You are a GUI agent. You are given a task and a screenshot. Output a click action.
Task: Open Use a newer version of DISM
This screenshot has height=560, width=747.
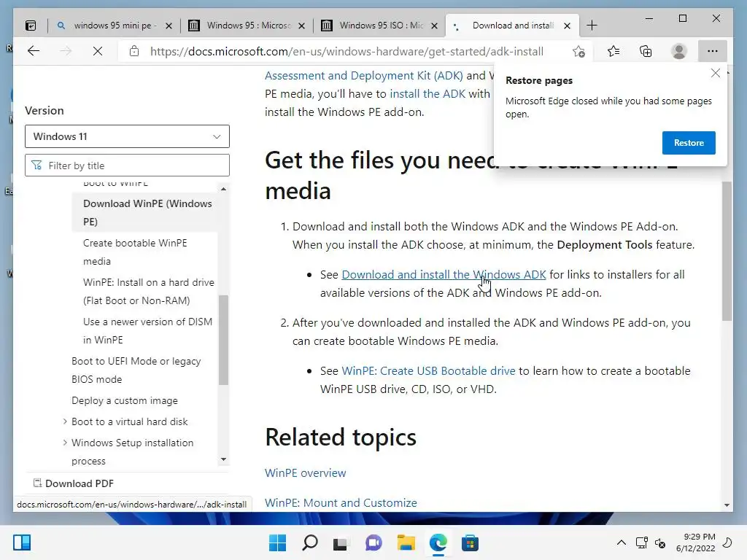pyautogui.click(x=147, y=330)
